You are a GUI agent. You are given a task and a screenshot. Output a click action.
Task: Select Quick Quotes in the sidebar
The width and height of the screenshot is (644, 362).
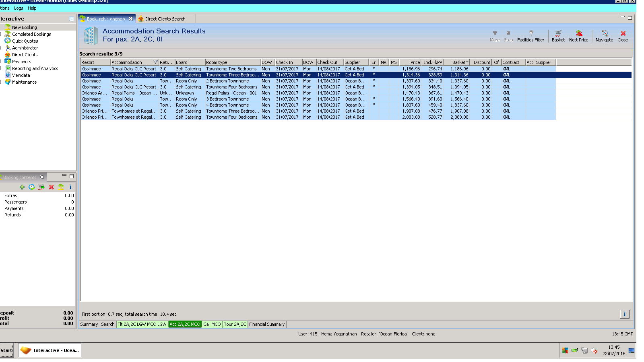click(25, 41)
